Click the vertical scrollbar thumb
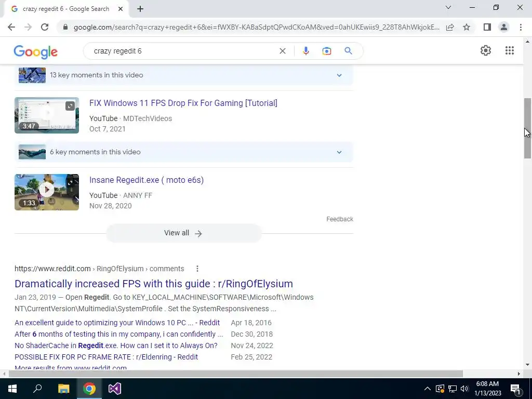 [x=527, y=128]
